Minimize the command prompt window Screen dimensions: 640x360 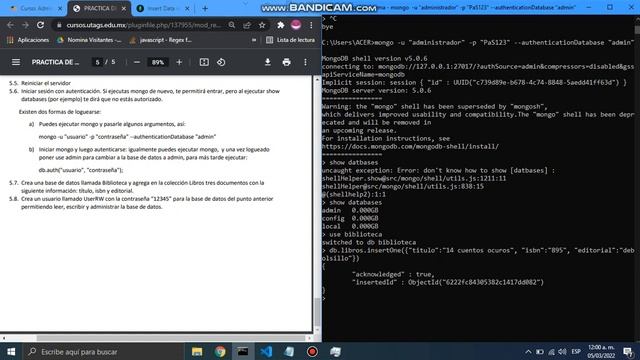point(589,7)
